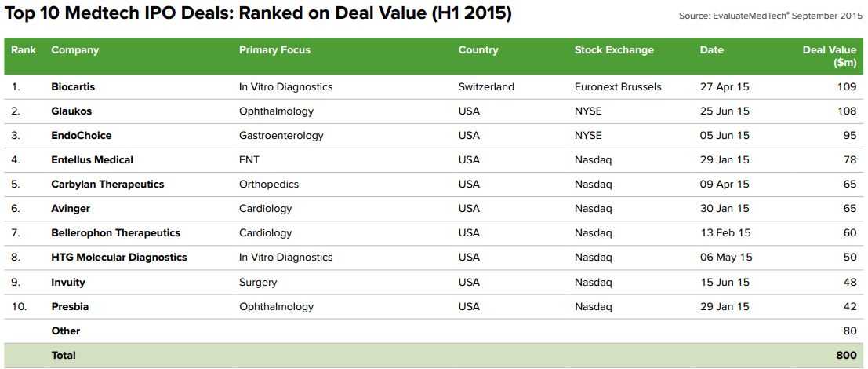Select Carbylan Therapeutics in the table
Viewport: 868px width, 369px height.
pyautogui.click(x=107, y=184)
